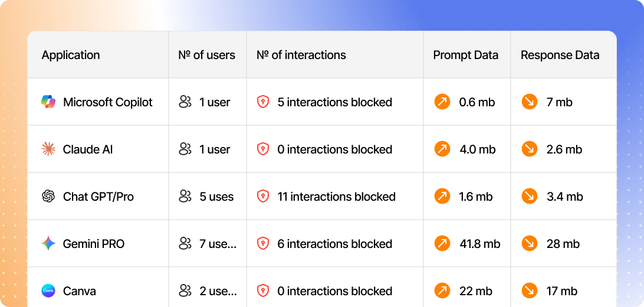Viewport: 644px width, 307px height.
Task: Click the Claude AI starburst logo
Action: 48,149
